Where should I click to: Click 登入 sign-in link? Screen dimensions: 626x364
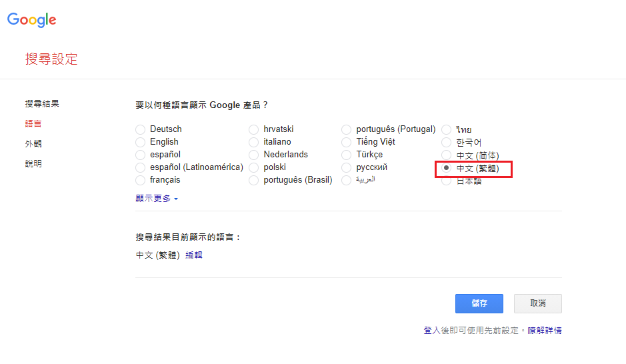pyautogui.click(x=432, y=331)
